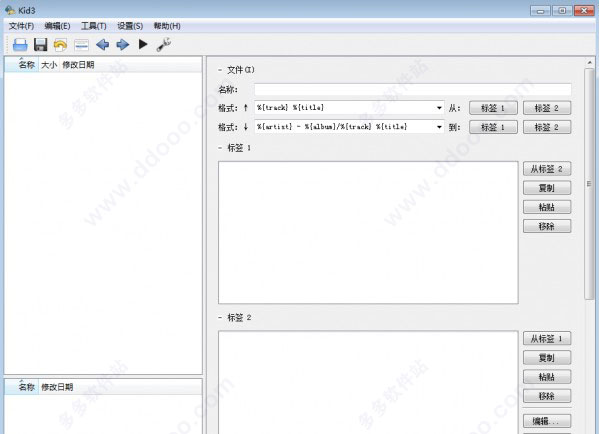Viewport: 599px width, 434px height.
Task: Open the 帮助(H) menu
Action: pos(167,26)
